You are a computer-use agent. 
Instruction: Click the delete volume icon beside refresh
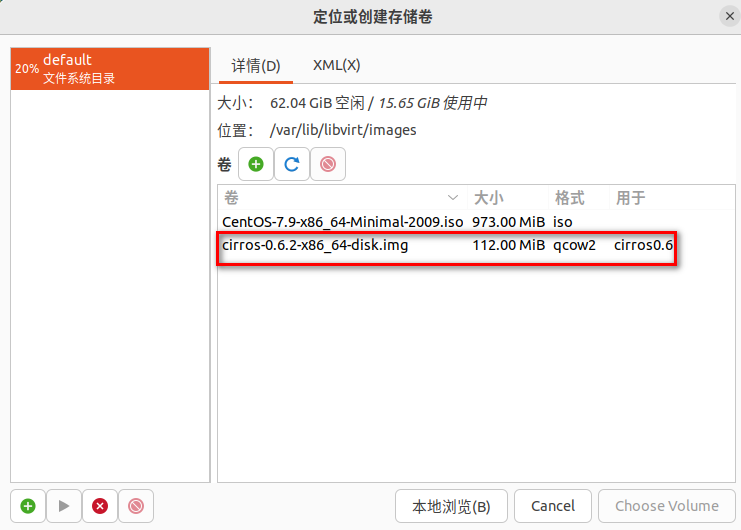(328, 164)
